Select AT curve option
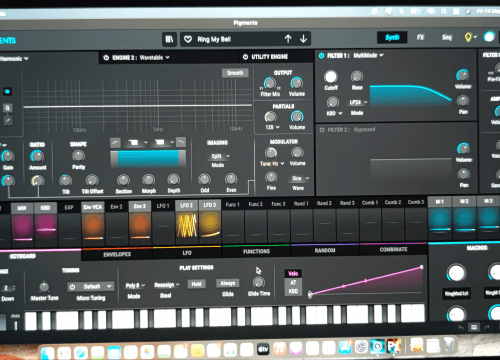The width and height of the screenshot is (500, 360). coord(293,283)
